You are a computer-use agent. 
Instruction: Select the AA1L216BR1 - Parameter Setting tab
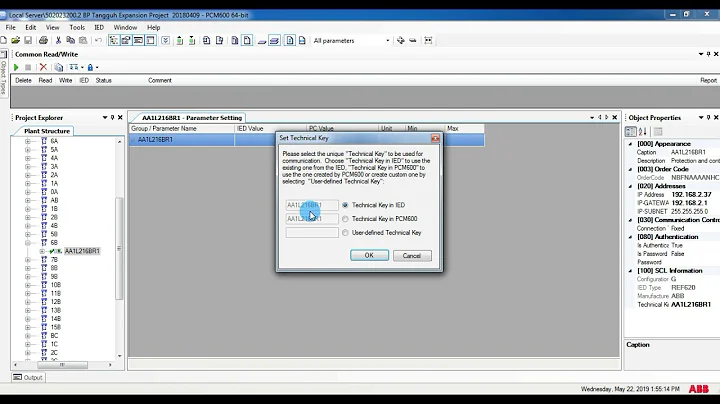(x=191, y=118)
